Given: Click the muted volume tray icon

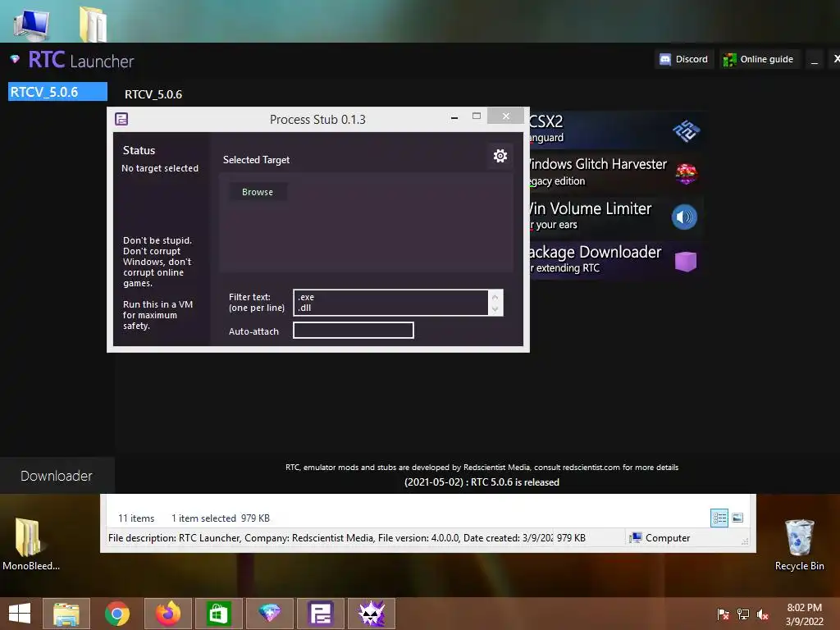Looking at the screenshot, I should click(x=763, y=614).
